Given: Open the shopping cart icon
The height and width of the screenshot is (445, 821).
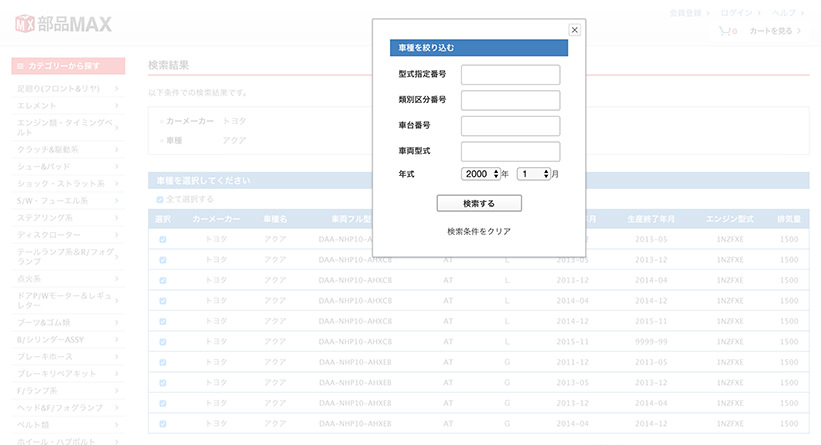Looking at the screenshot, I should tap(727, 31).
